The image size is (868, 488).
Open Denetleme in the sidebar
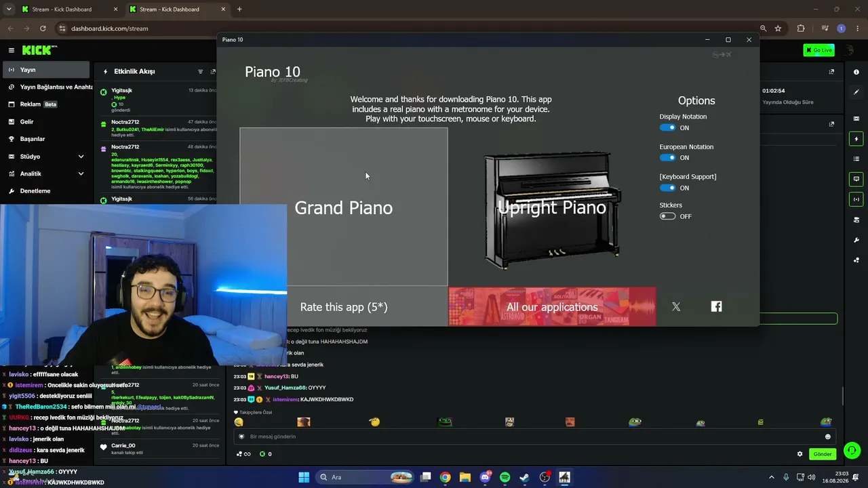tap(45, 191)
